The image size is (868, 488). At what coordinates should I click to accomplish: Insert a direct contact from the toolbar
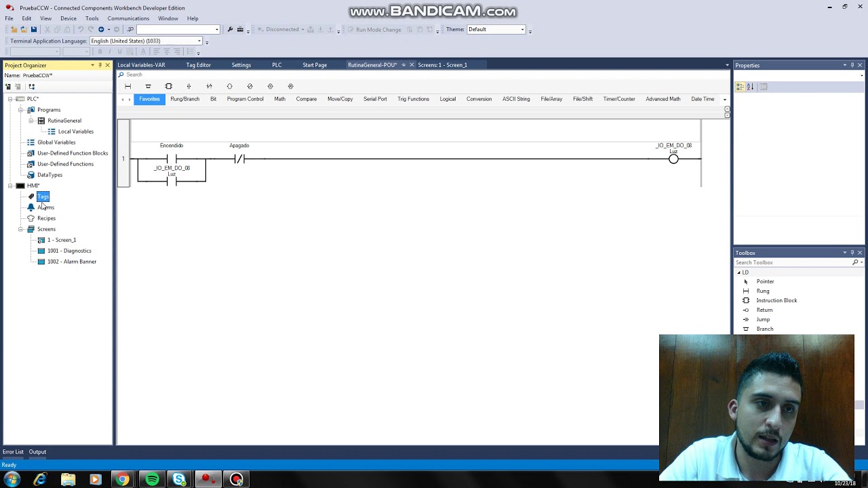pyautogui.click(x=189, y=86)
